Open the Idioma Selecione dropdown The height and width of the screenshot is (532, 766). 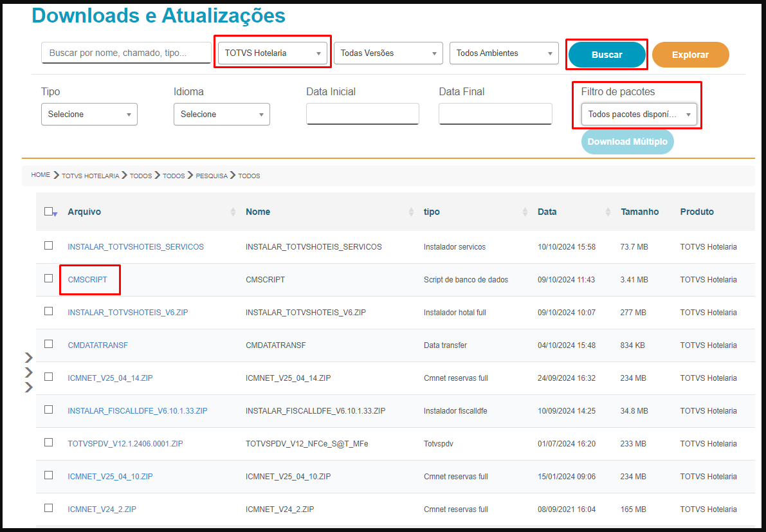tap(222, 115)
